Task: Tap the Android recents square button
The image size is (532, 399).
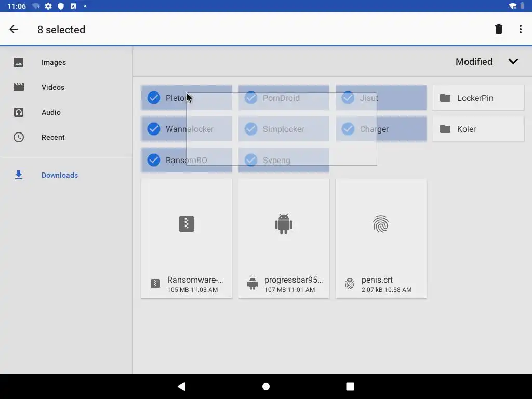Action: [x=350, y=387]
